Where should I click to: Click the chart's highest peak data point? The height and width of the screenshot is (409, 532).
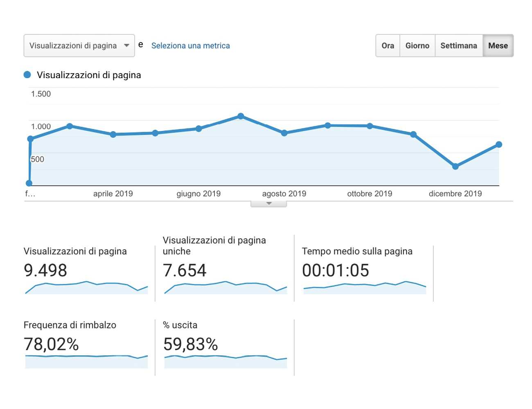241,116
